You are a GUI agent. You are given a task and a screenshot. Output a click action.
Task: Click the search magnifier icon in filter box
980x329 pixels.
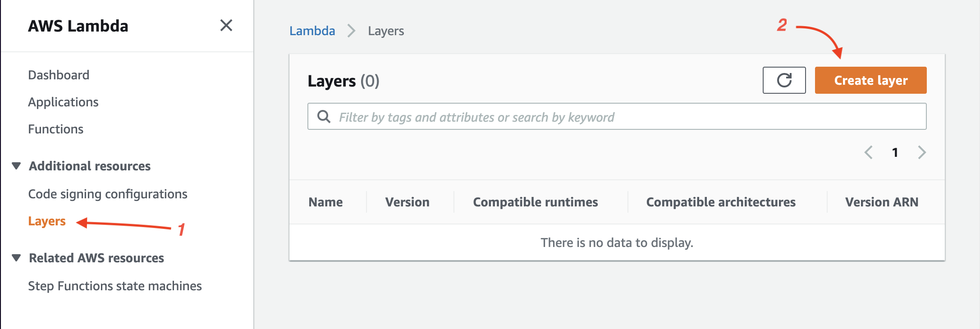pyautogui.click(x=324, y=117)
